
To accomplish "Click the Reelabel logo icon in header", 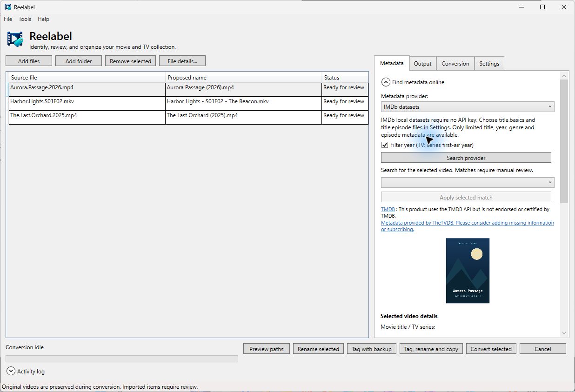I will point(15,39).
